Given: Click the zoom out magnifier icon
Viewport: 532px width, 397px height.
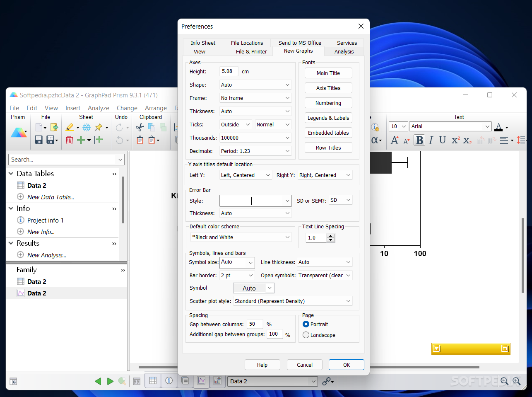Looking at the screenshot, I should 504,381.
